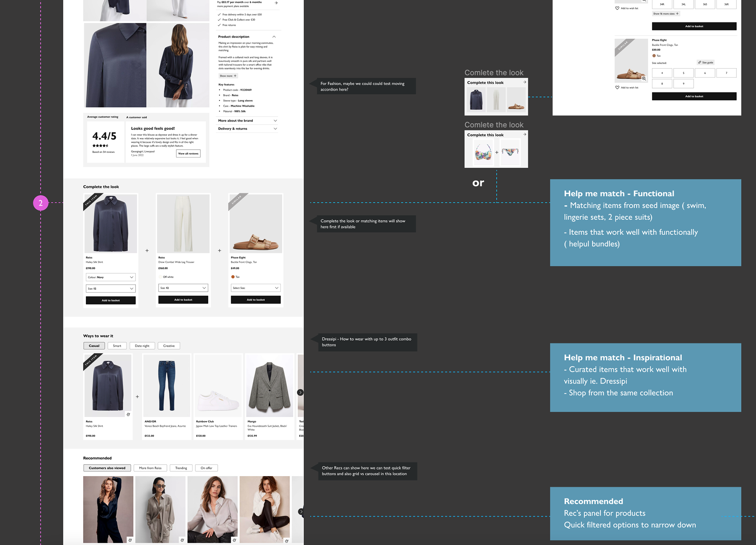This screenshot has height=545, width=756.
Task: Select shoe size 9
Action: point(684,83)
